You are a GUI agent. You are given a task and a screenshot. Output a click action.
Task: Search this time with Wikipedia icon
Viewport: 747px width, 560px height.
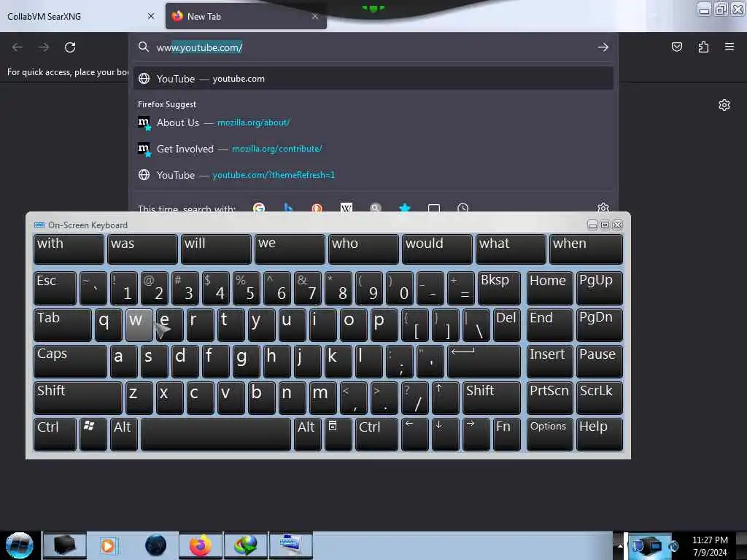coord(347,208)
